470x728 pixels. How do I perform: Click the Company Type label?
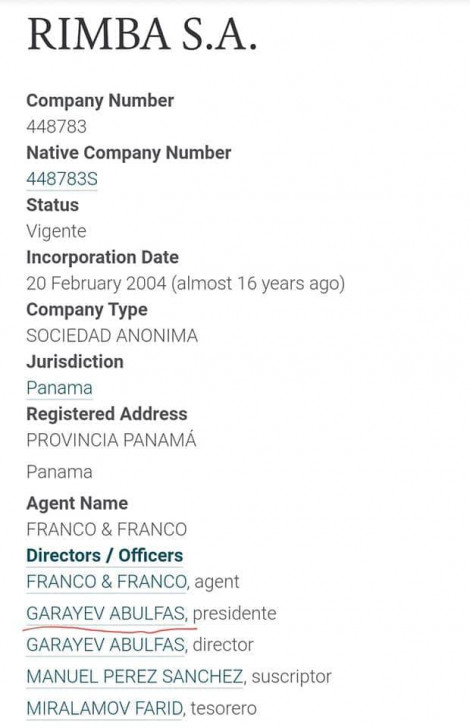click(87, 310)
